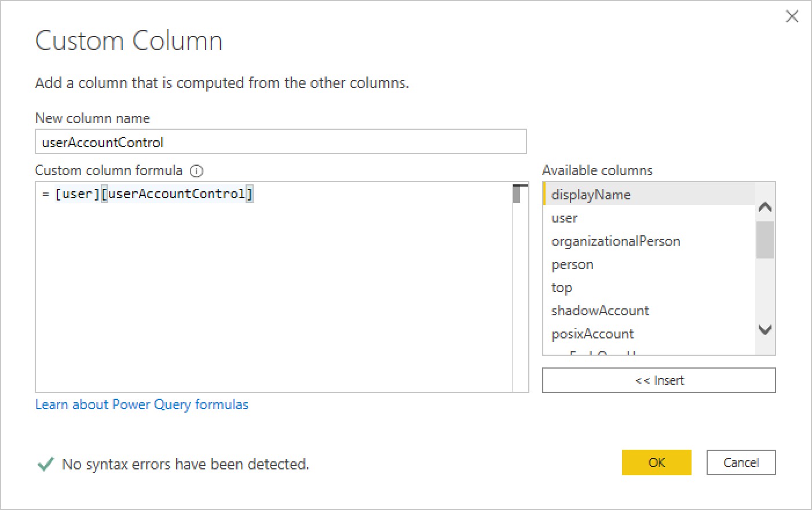
Task: Confirm with the OK button
Action: (657, 462)
